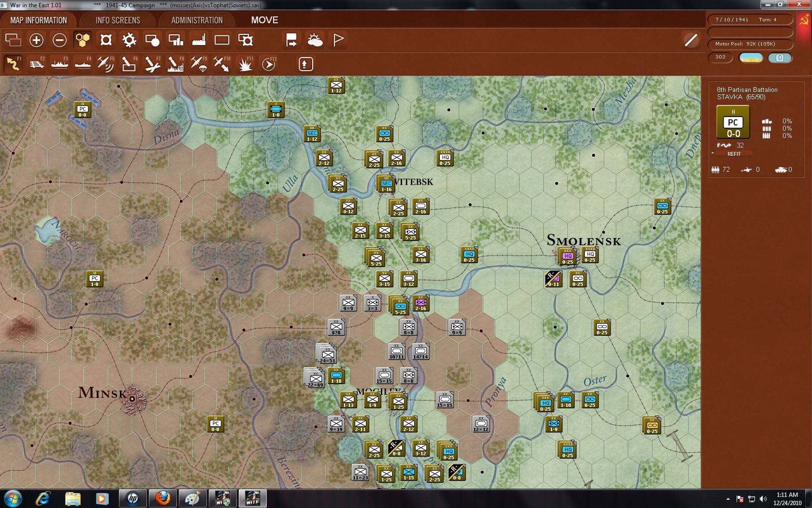Viewport: 812px width, 508px height.
Task: Show weather with the sun-cloud icon
Action: click(x=315, y=40)
